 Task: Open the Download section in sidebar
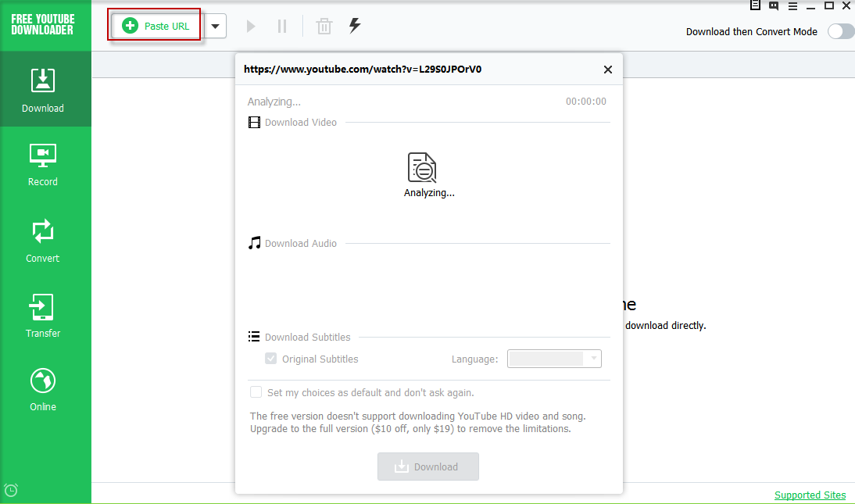[43, 89]
